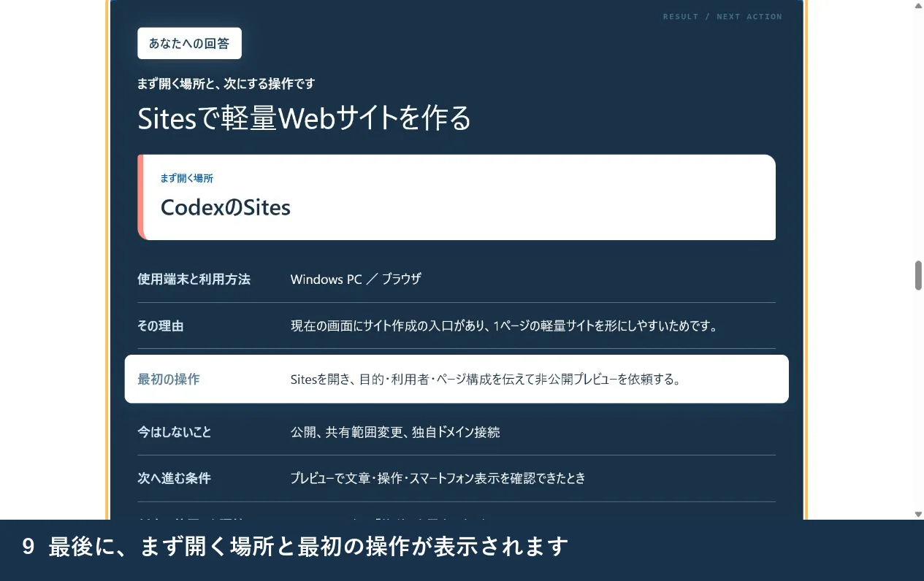The width and height of the screenshot is (924, 581).
Task: Click the 使用端末と利用方法 row label
Action: 194,279
